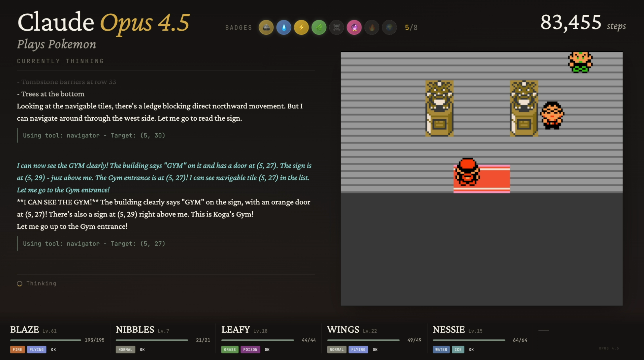Click BLAZE's Lv.61 level label
644x360 pixels.
(x=50, y=331)
